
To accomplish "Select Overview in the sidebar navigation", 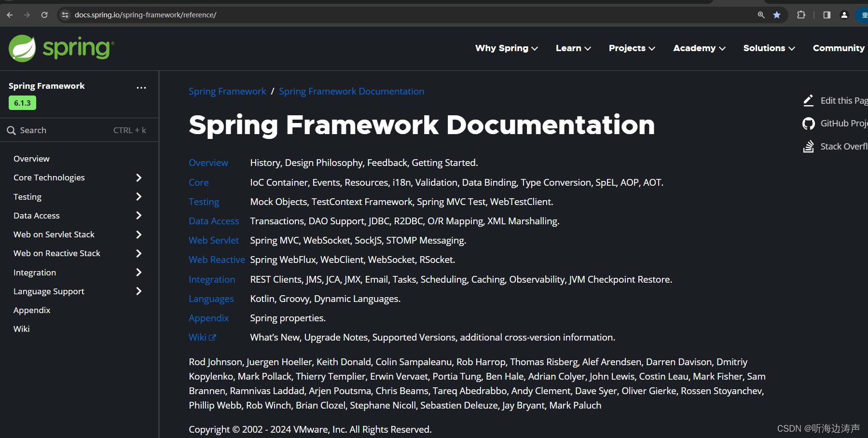I will coord(31,159).
